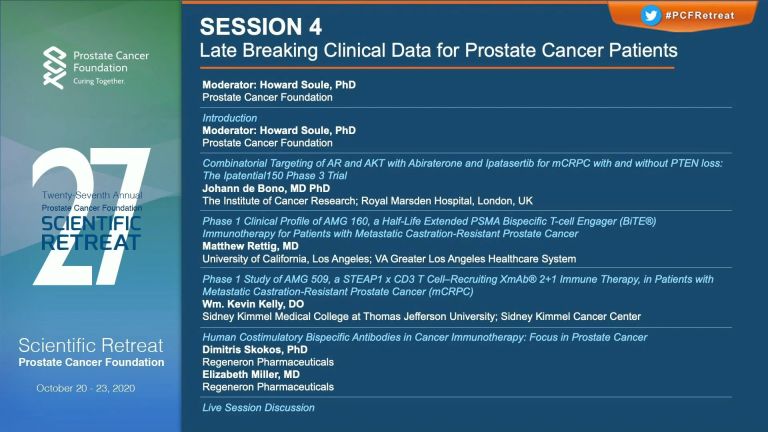Click the first Moderator: Howard Soule, PhD line

tap(279, 85)
